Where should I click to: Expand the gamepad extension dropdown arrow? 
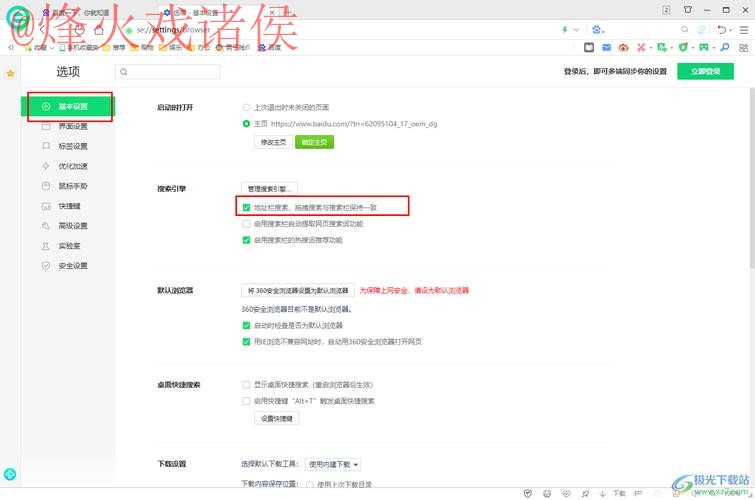click(714, 48)
